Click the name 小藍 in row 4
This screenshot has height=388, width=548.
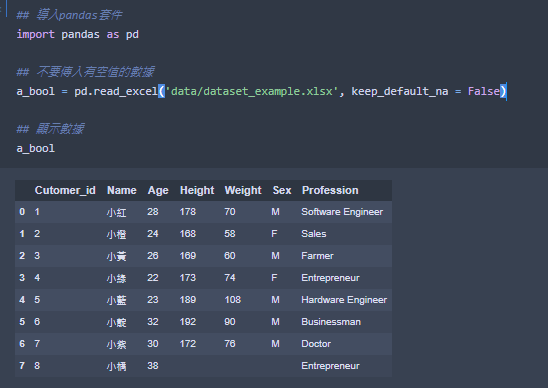tap(116, 300)
